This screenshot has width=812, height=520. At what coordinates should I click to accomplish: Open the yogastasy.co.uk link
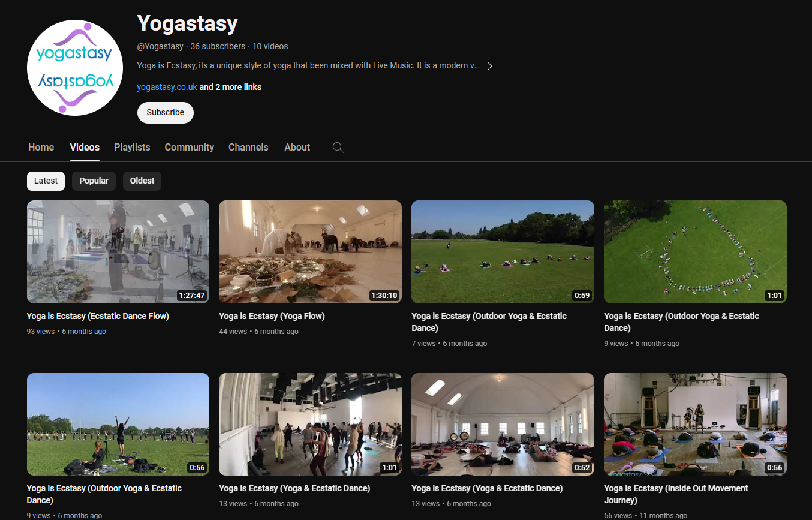[167, 87]
